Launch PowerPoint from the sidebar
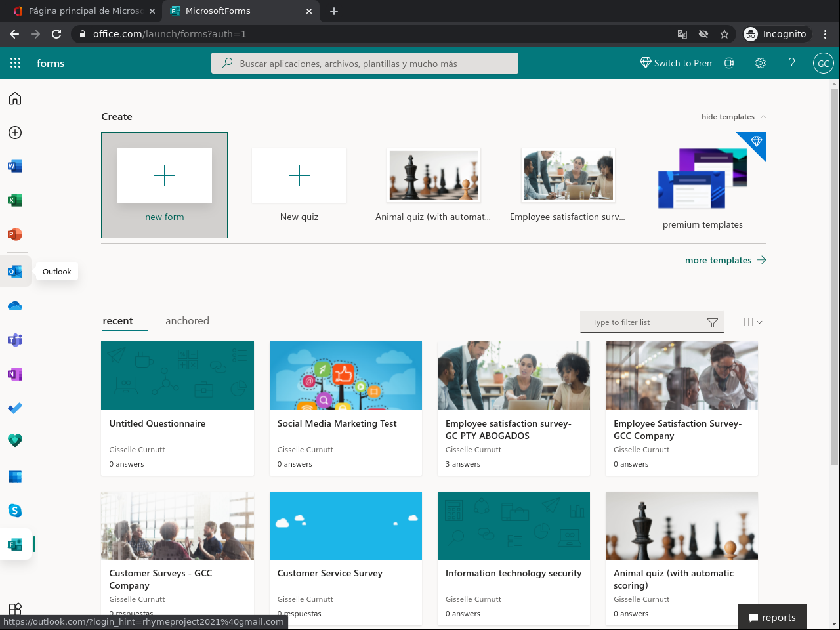This screenshot has width=840, height=630. (x=15, y=234)
